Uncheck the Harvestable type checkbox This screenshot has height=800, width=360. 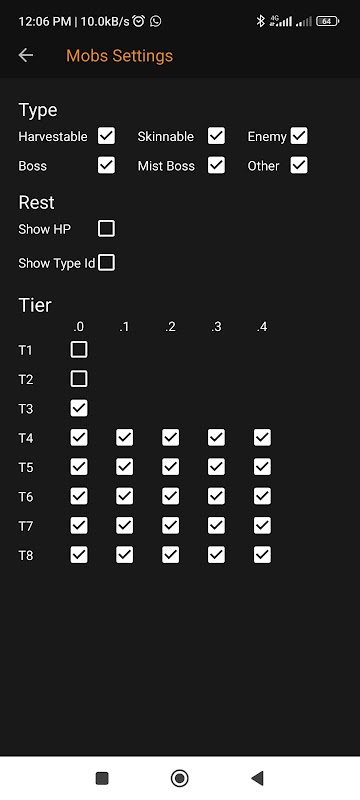[106, 136]
